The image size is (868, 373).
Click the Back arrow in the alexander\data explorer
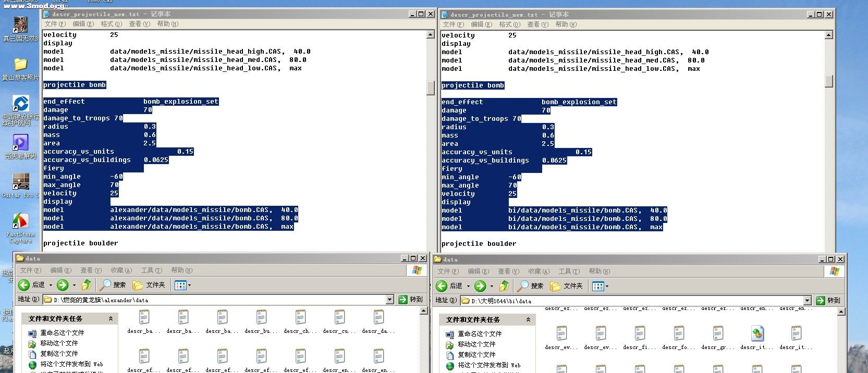tap(24, 285)
